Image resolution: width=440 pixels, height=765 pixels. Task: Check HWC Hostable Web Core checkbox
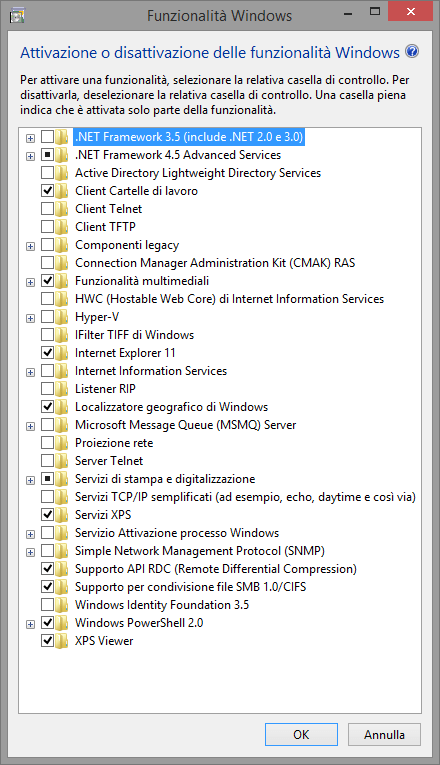[x=47, y=299]
